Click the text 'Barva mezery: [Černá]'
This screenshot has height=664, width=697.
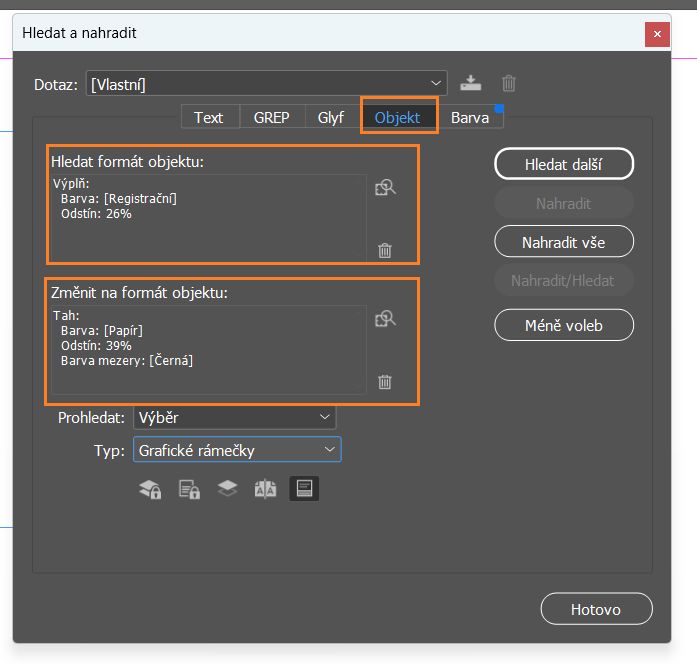(127, 360)
